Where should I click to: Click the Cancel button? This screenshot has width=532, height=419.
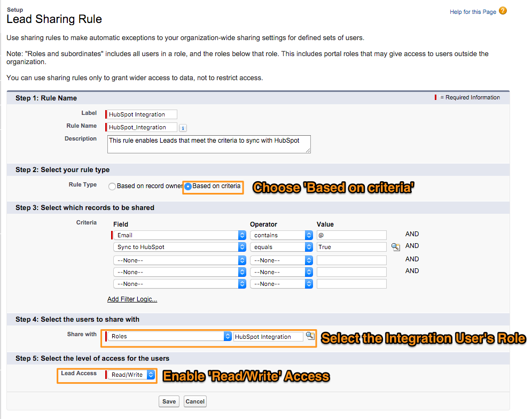coord(195,401)
